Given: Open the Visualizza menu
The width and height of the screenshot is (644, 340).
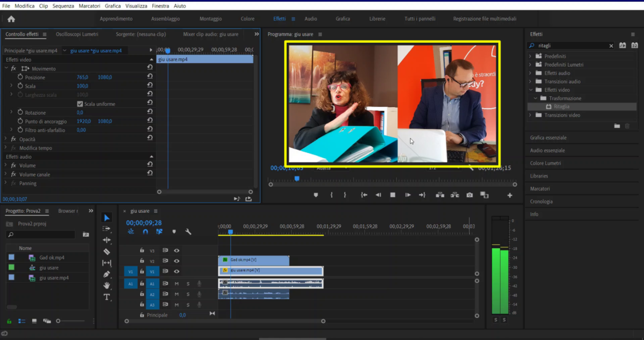Looking at the screenshot, I should pyautogui.click(x=136, y=6).
